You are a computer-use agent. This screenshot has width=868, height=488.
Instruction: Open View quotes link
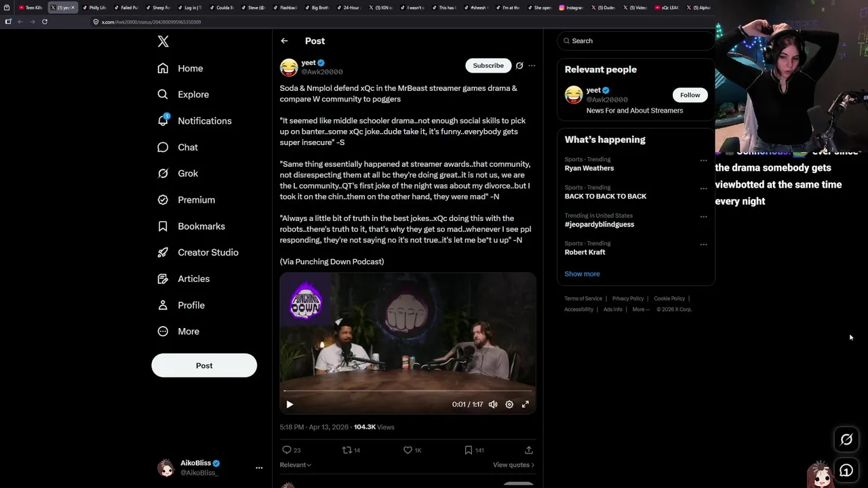514,465
